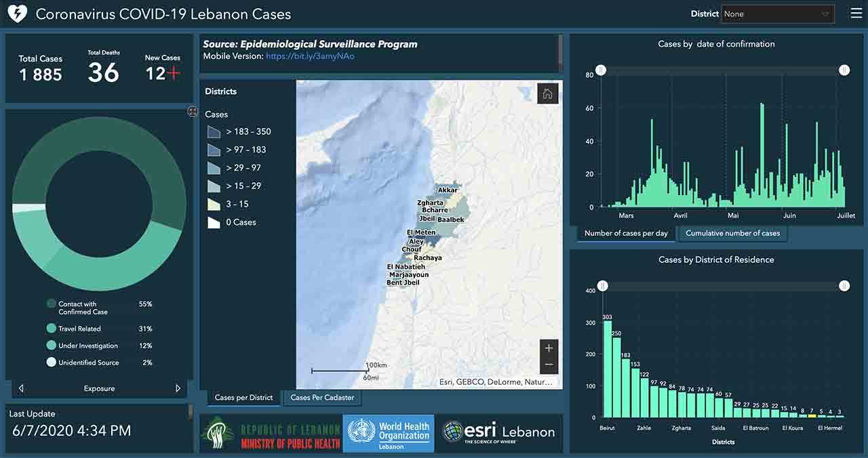This screenshot has height=458, width=868.
Task: Click the Beirut bar showing 303 cases
Action: 608,369
